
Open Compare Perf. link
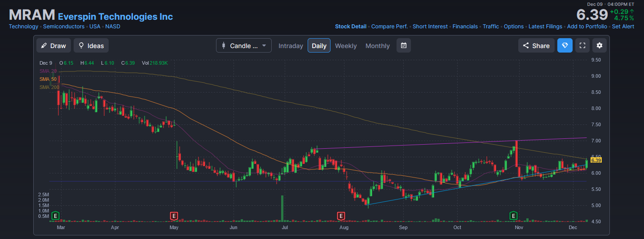389,27
